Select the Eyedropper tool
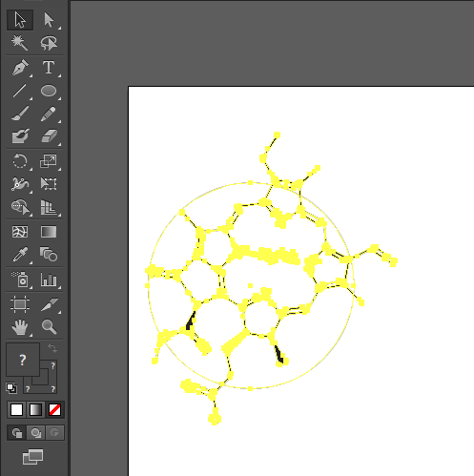Screen dimensions: 474x476 pos(20,255)
